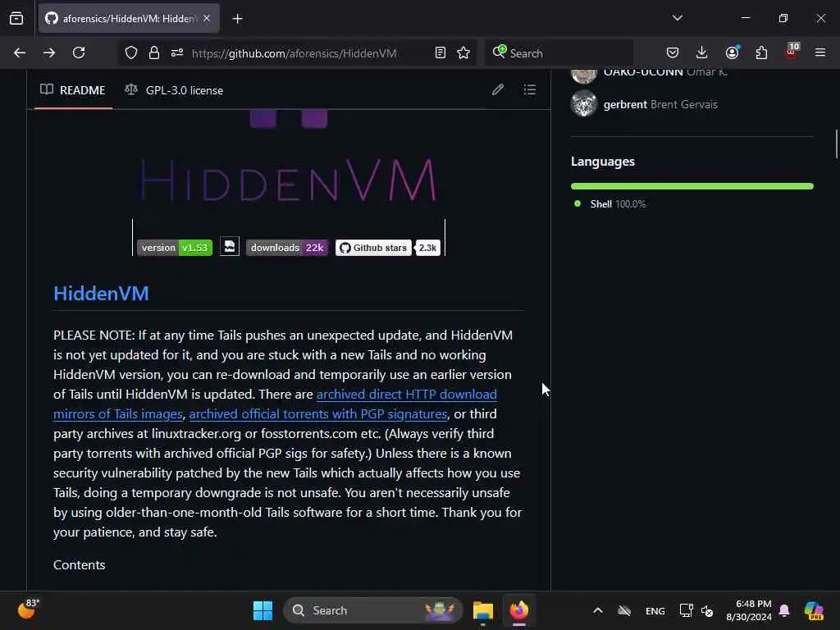Show hidden system tray icons
The width and height of the screenshot is (840, 630).
point(598,610)
